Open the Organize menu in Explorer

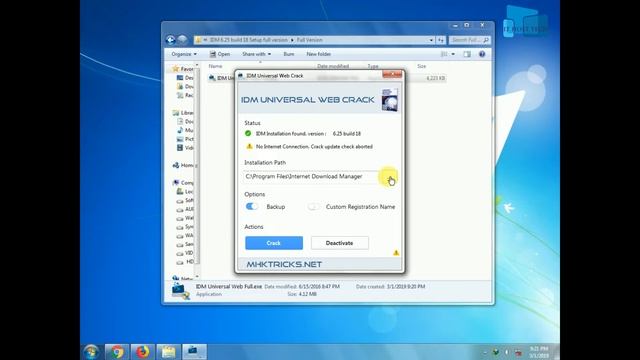pyautogui.click(x=184, y=54)
